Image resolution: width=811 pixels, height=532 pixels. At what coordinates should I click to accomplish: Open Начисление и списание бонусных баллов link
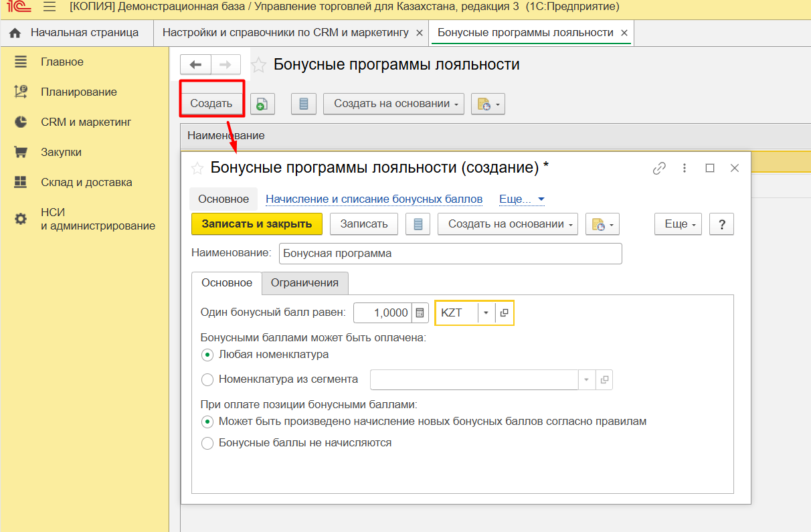tap(374, 199)
